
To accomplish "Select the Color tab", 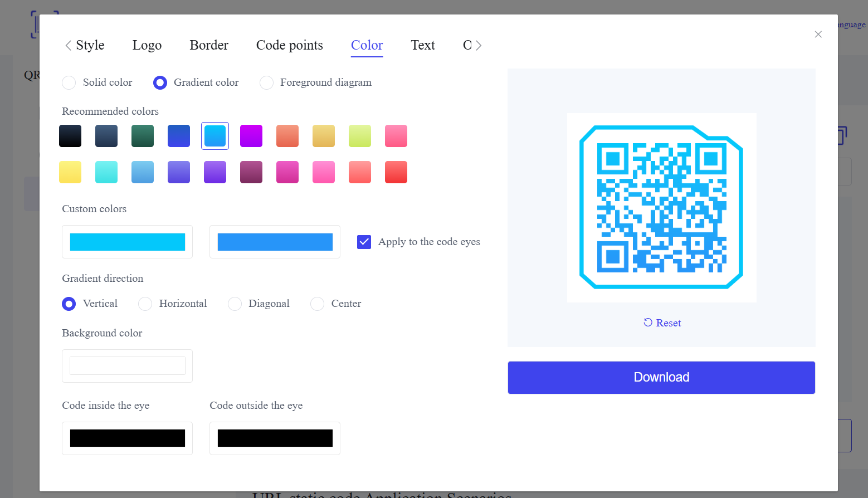I will tap(367, 45).
